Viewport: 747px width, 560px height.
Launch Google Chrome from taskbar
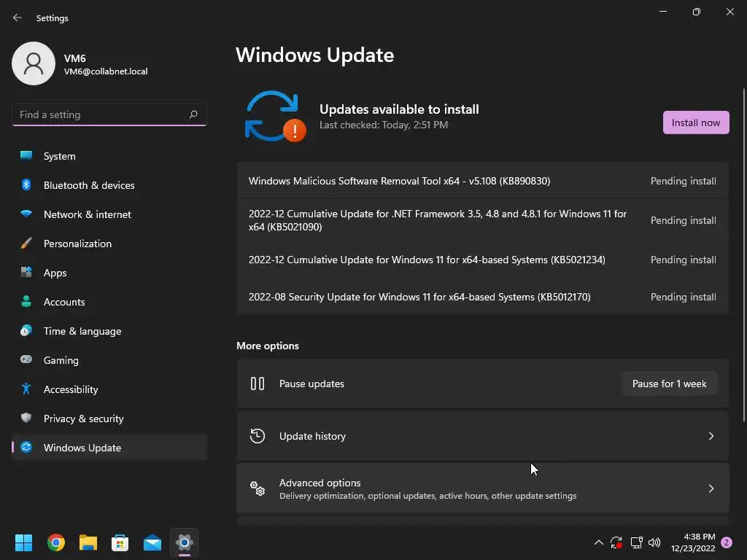tap(55, 542)
